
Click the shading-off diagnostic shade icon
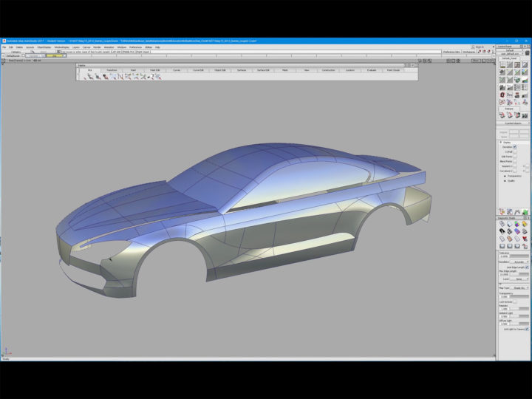pyautogui.click(x=502, y=225)
